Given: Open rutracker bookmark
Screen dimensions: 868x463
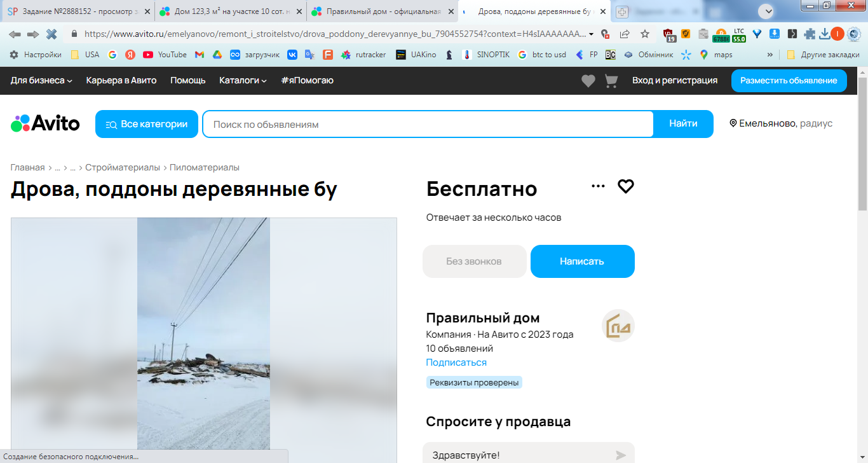Looking at the screenshot, I should [363, 55].
